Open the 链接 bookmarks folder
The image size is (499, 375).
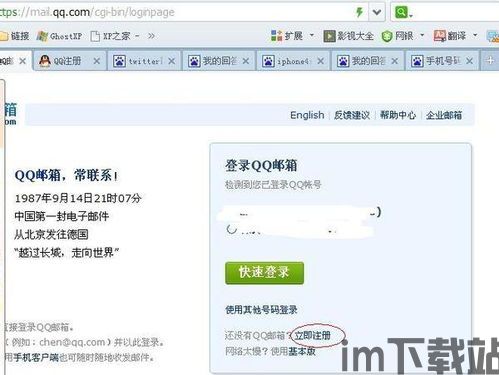click(15, 36)
